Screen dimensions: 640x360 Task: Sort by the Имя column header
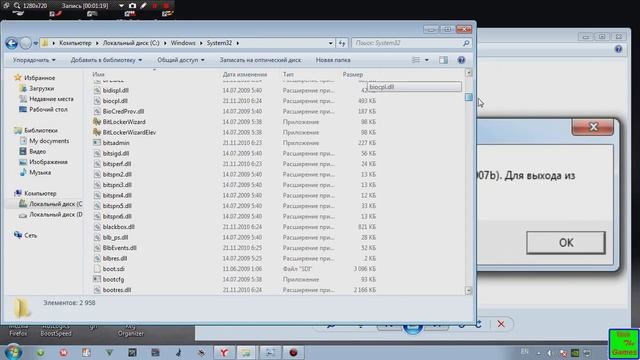[x=98, y=74]
